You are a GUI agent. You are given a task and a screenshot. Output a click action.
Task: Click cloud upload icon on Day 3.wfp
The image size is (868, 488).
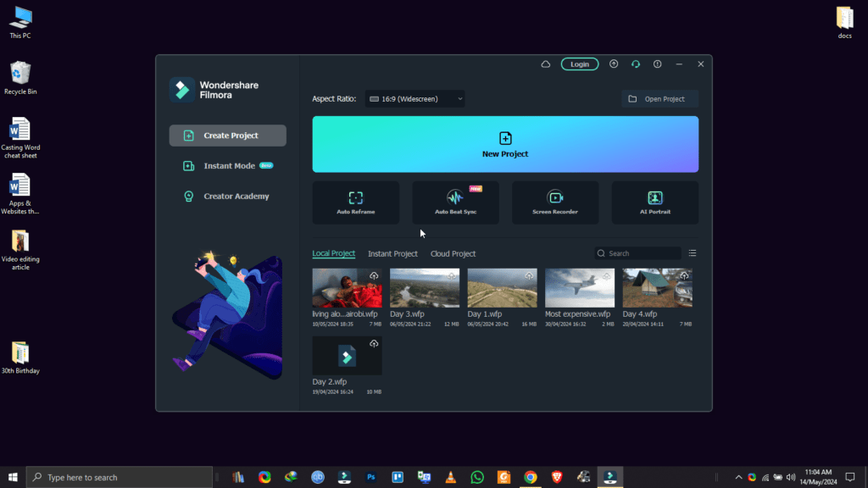point(452,275)
